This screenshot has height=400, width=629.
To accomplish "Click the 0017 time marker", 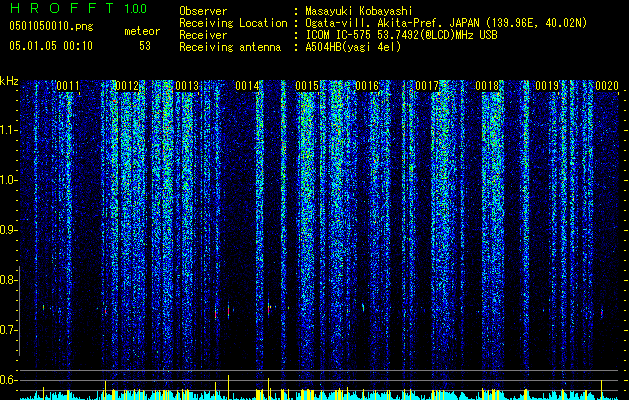I will coord(427,86).
